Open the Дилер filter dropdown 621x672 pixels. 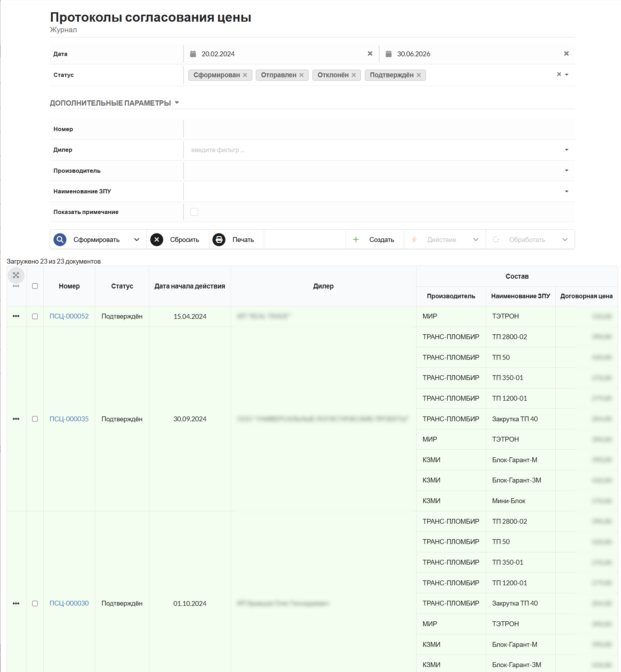coord(566,150)
